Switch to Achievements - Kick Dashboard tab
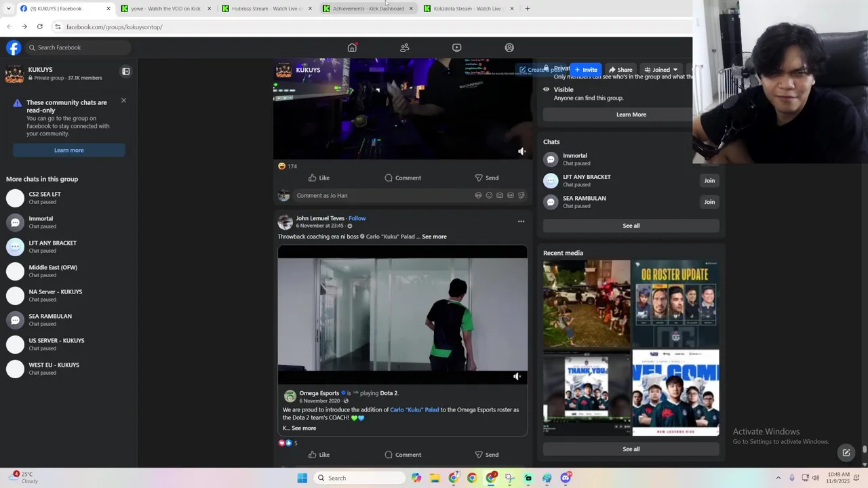Viewport: 868px width, 488px height. (368, 8)
